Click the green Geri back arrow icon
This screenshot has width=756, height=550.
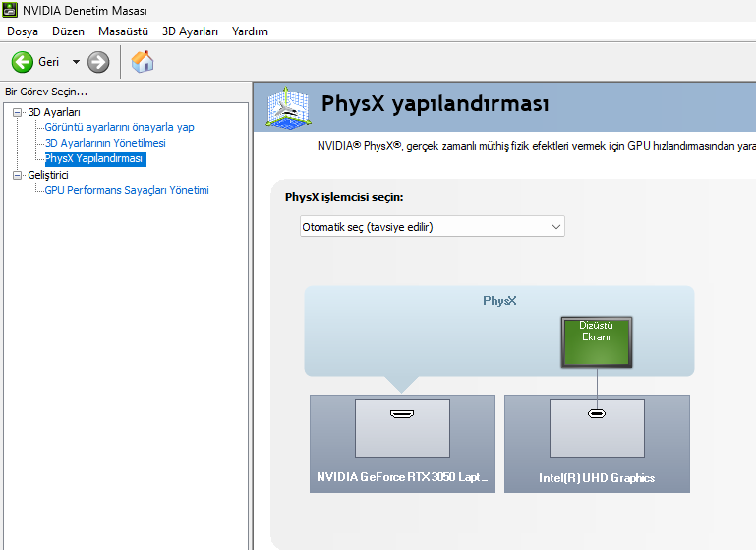pyautogui.click(x=23, y=62)
